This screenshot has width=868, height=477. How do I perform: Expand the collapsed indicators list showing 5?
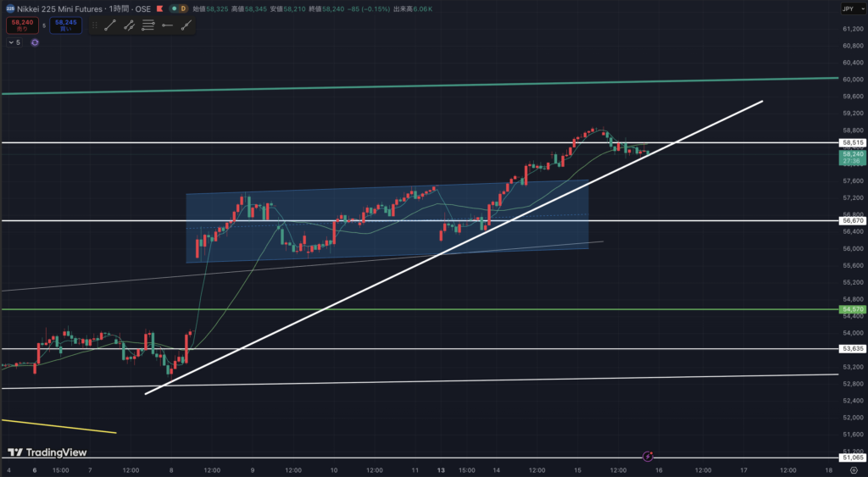14,42
